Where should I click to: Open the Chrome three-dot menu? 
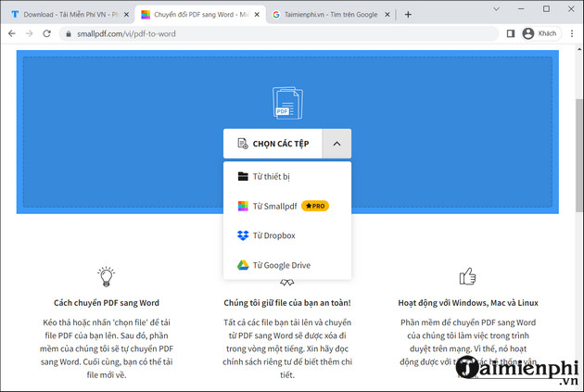pyautogui.click(x=573, y=33)
